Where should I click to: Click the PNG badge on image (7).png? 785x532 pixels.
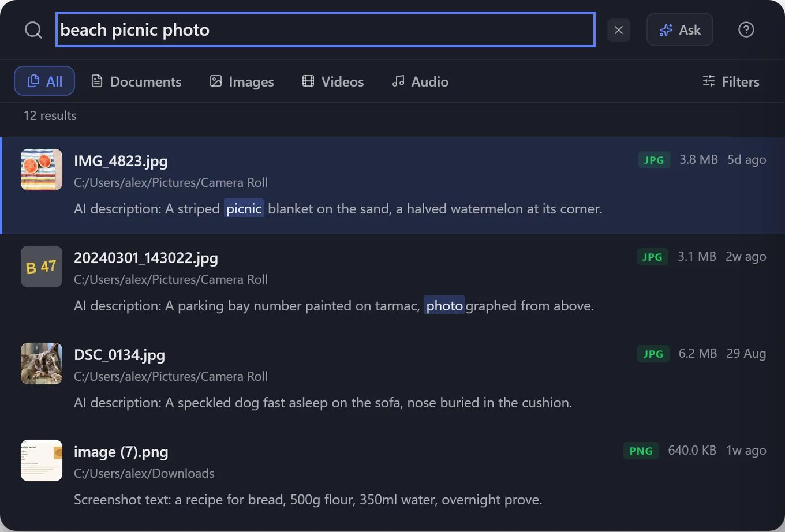coord(641,451)
